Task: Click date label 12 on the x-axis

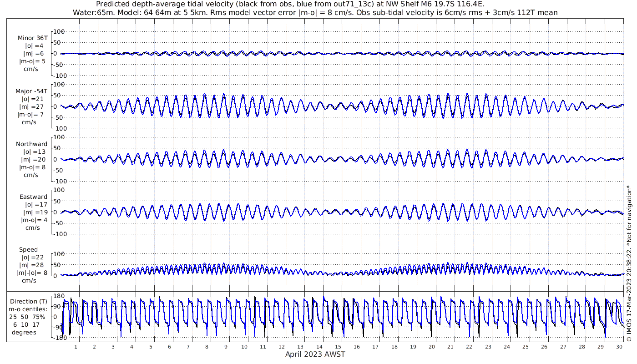Action: coord(282,347)
